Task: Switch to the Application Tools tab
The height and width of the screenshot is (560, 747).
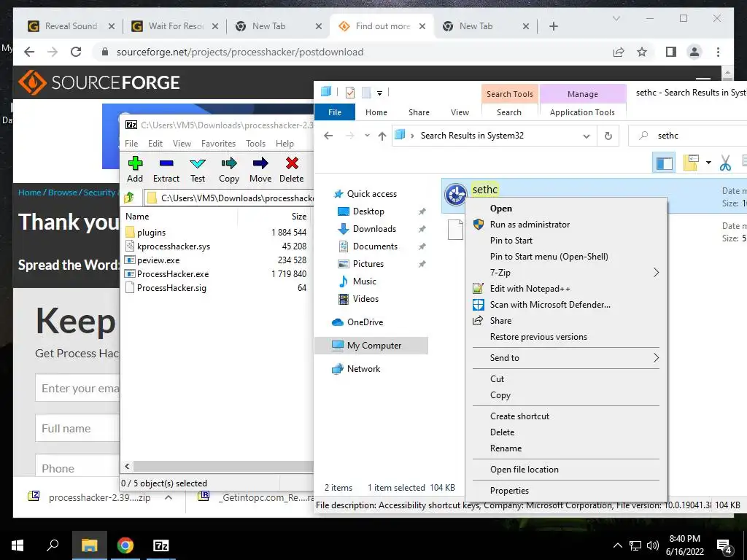Action: point(582,112)
